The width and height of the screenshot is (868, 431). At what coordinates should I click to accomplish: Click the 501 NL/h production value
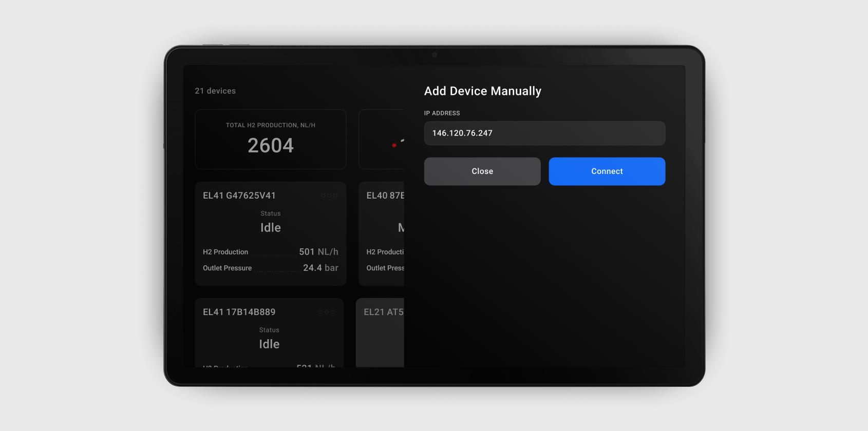[318, 252]
